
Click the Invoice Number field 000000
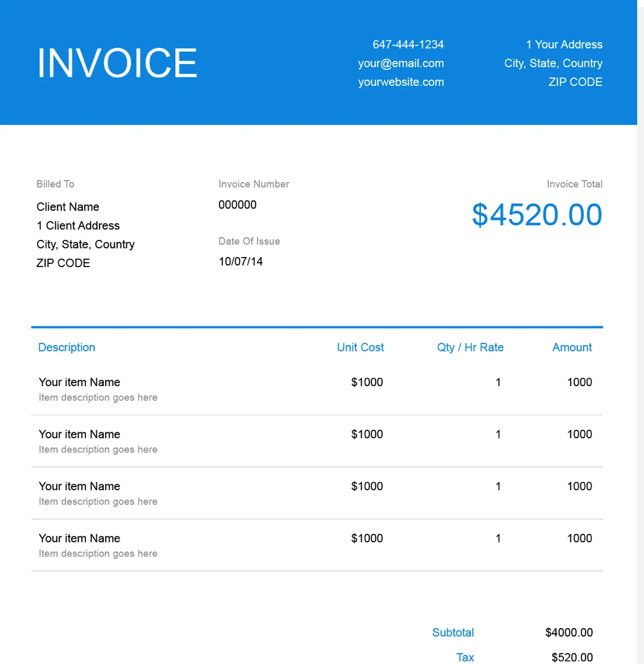(237, 205)
